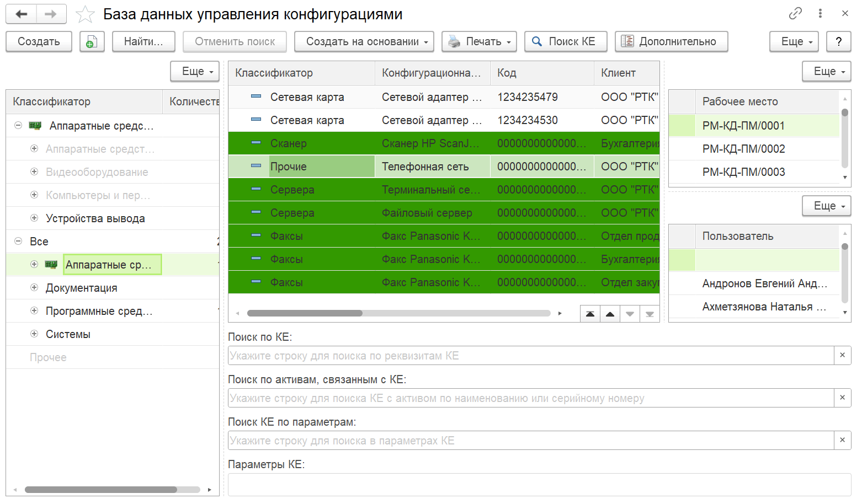Move row up with the up arrow
Image resolution: width=862 pixels, height=504 pixels.
pos(610,314)
